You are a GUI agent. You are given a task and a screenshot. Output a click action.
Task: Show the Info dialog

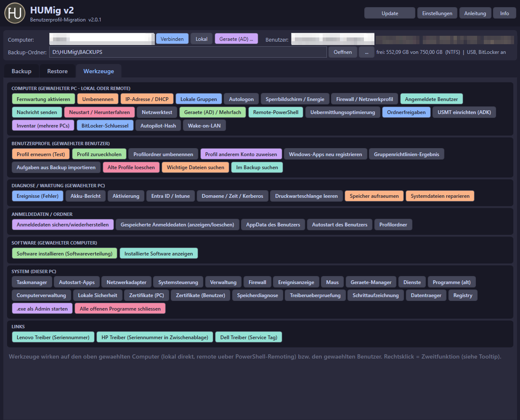pos(504,13)
